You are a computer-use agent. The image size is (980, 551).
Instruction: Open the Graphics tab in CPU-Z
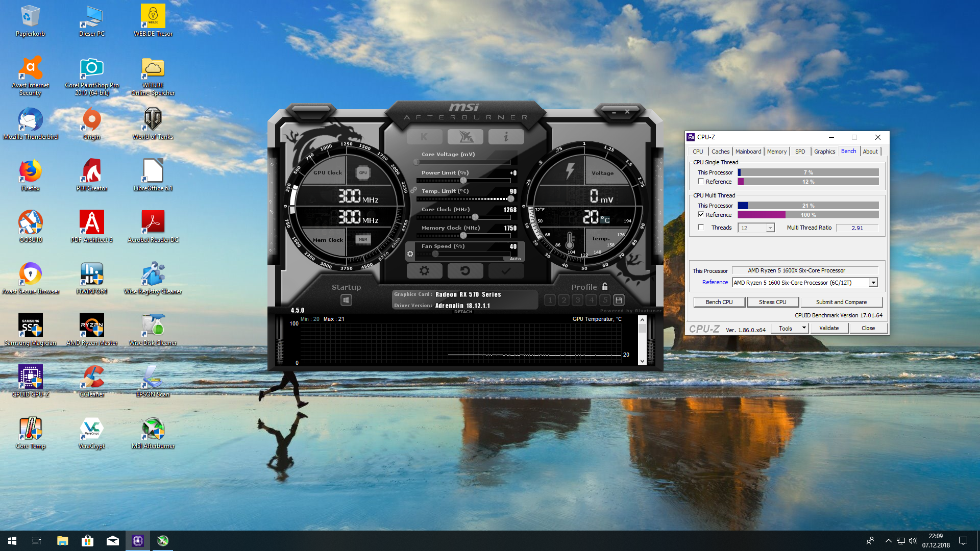824,152
